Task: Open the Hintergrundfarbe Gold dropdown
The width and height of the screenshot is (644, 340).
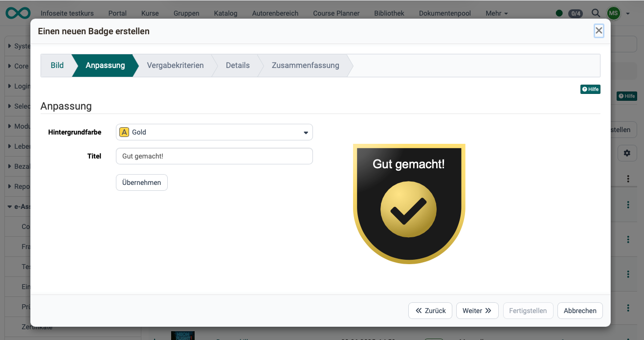Action: pos(214,132)
